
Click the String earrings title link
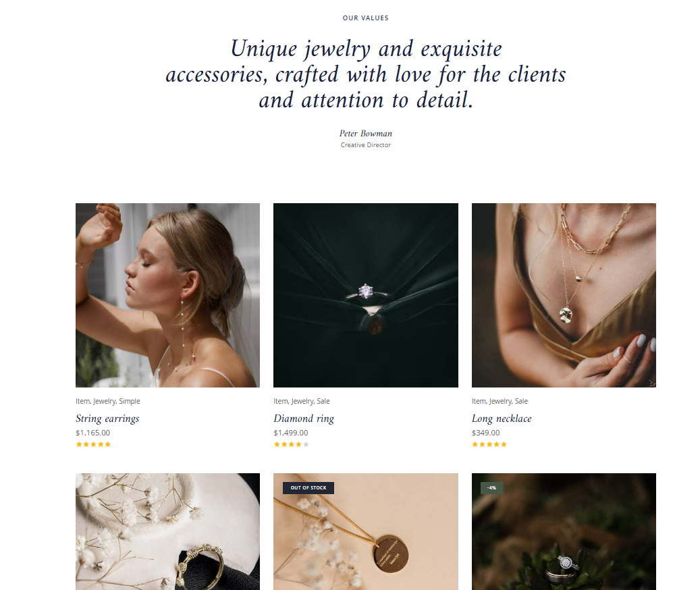(x=107, y=419)
